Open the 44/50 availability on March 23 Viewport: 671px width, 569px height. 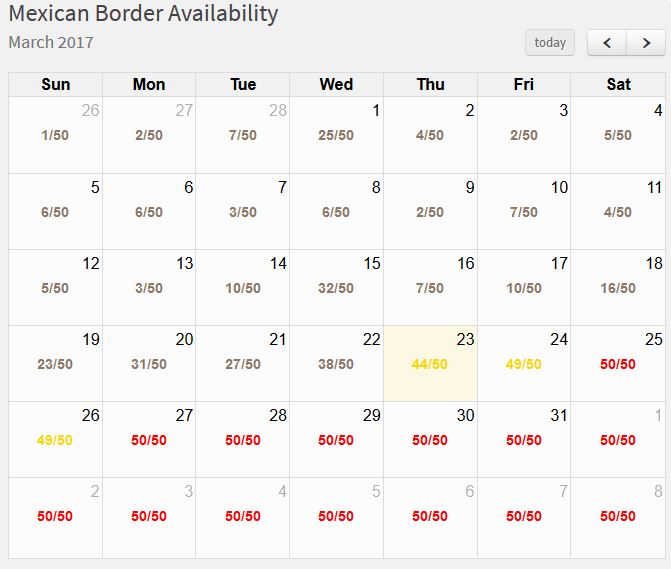tap(430, 364)
